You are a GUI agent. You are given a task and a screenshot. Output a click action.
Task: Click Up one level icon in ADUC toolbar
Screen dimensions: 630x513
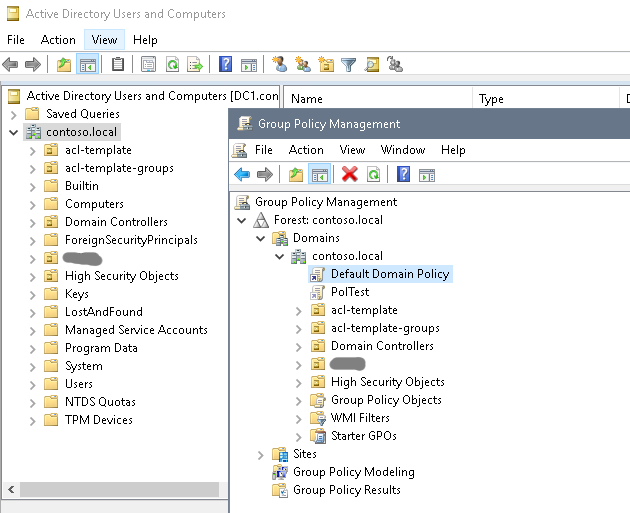click(64, 64)
